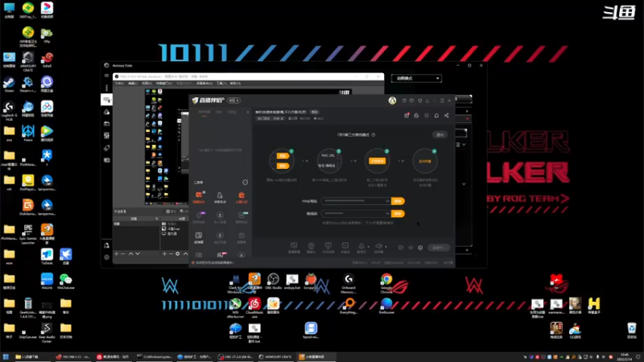
Task: Select the first scene tab in Douyu left panel
Action: tap(204, 112)
